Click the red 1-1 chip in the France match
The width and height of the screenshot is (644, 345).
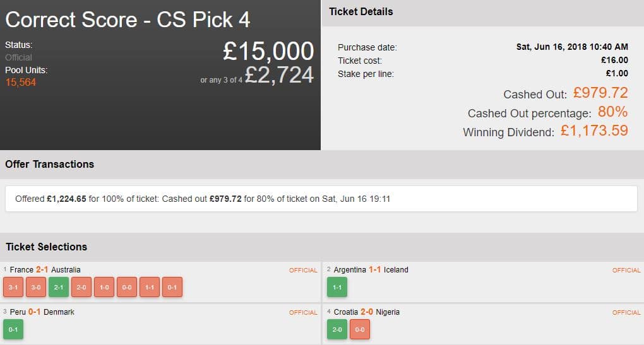(150, 287)
